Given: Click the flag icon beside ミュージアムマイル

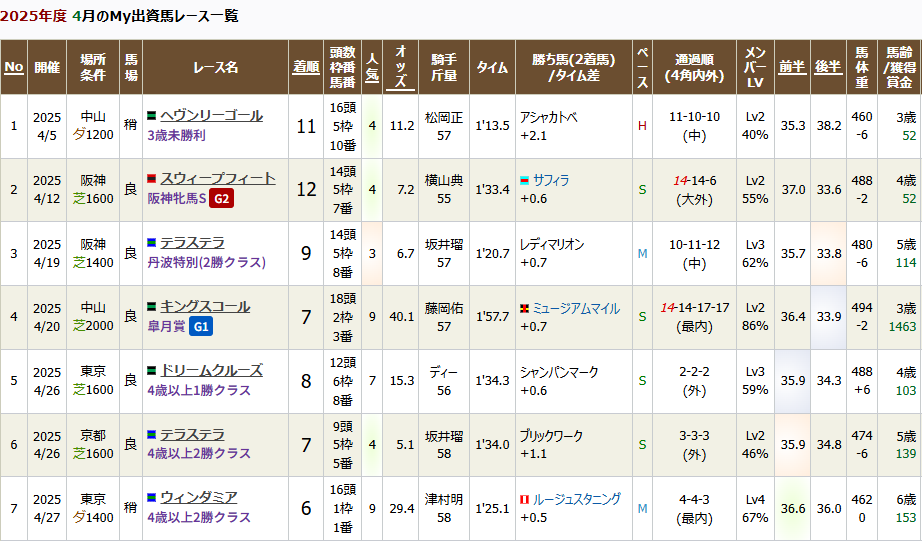Looking at the screenshot, I should 524,309.
